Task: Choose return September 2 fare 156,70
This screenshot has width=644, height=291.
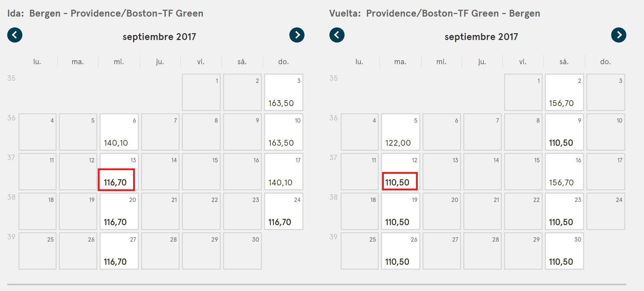Action: (x=564, y=92)
